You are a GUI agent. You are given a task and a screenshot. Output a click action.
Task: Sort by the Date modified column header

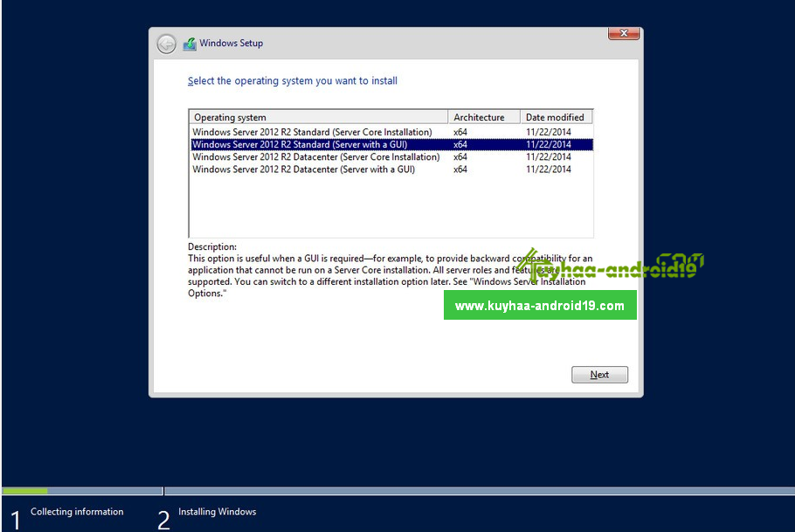(556, 117)
